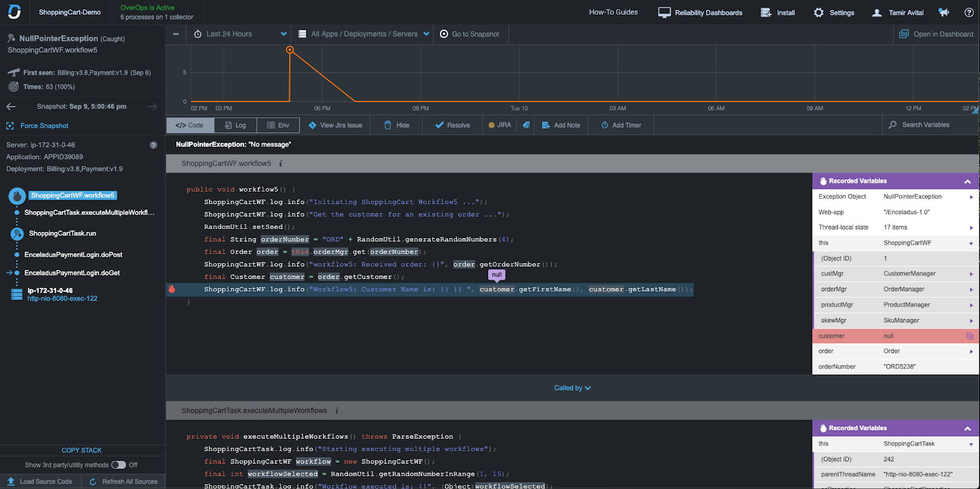980x489 pixels.
Task: Click the First seen telescope icon
Action: coord(13,72)
